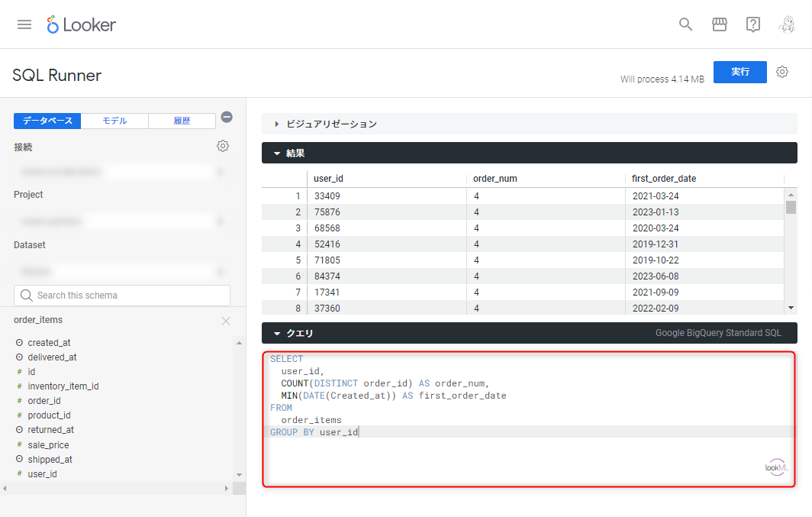
Task: Open connection settings via the gear beside 接続
Action: point(222,146)
